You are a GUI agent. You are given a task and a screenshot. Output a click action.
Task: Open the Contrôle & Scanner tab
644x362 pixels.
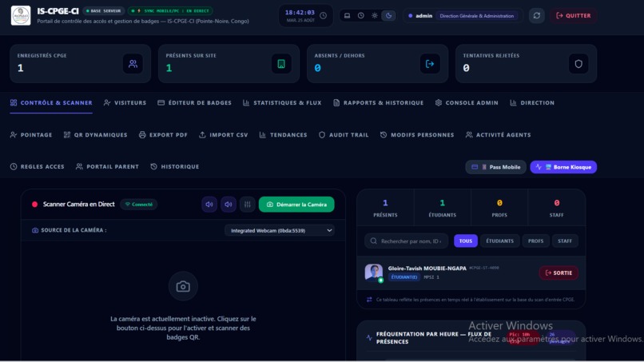(51, 103)
